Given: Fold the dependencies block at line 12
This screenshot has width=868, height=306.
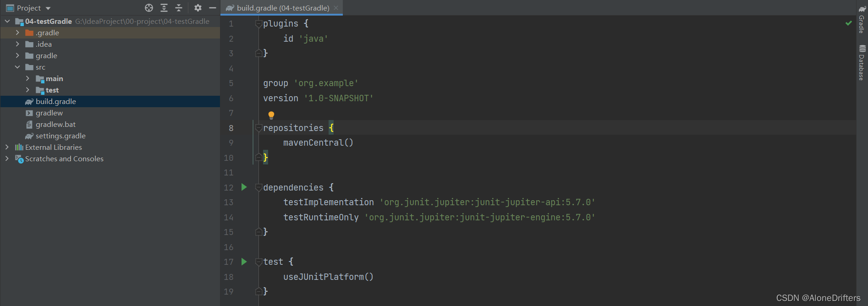Looking at the screenshot, I should pos(258,188).
